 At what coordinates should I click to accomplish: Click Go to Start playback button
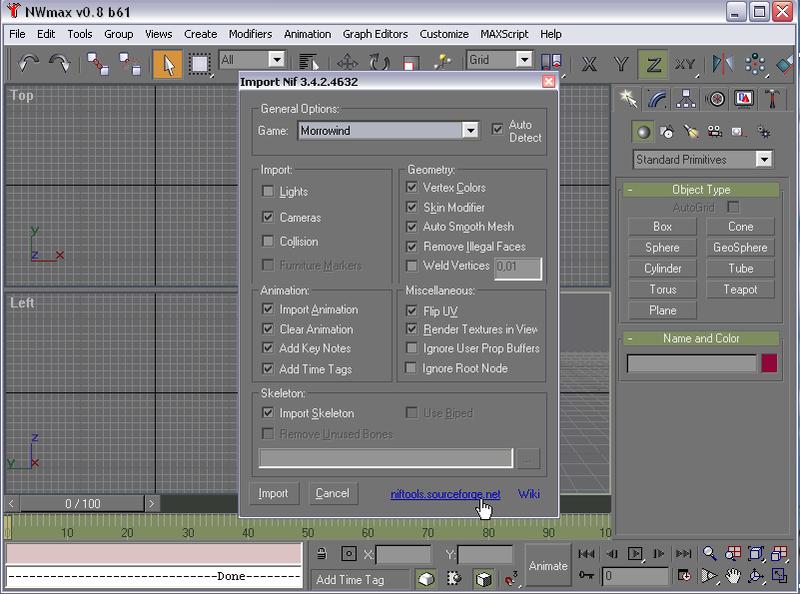coord(587,554)
